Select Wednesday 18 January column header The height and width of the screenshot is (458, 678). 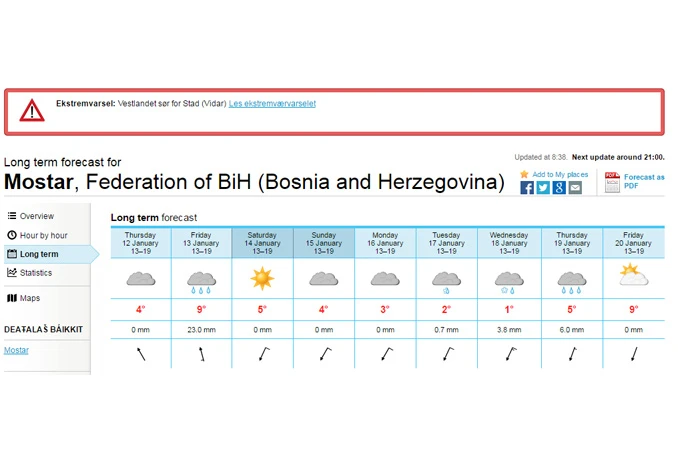[x=509, y=243]
